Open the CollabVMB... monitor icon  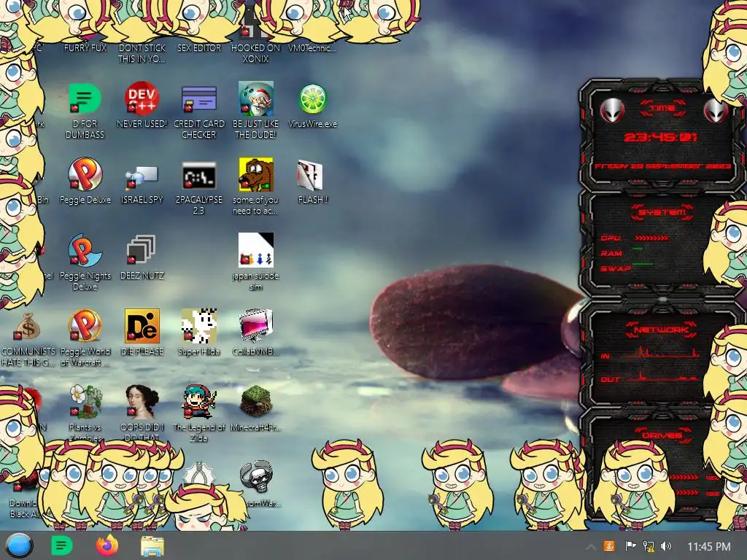[x=256, y=326]
